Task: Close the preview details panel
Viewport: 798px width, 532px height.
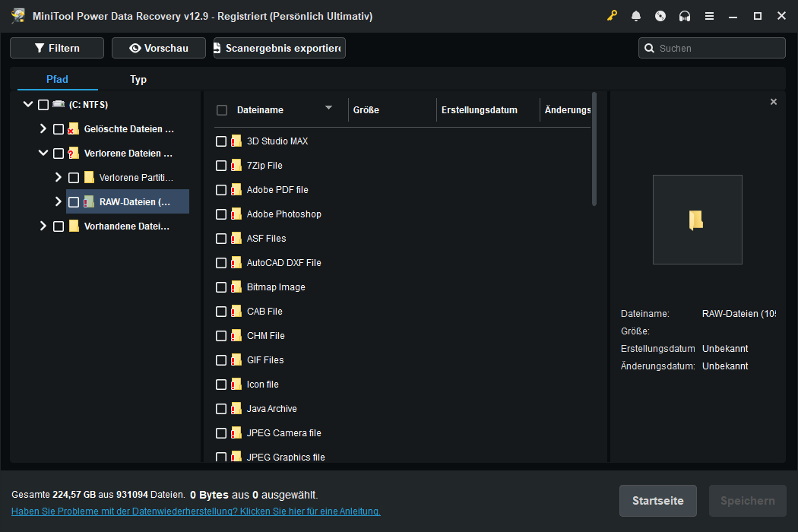Action: [x=774, y=102]
